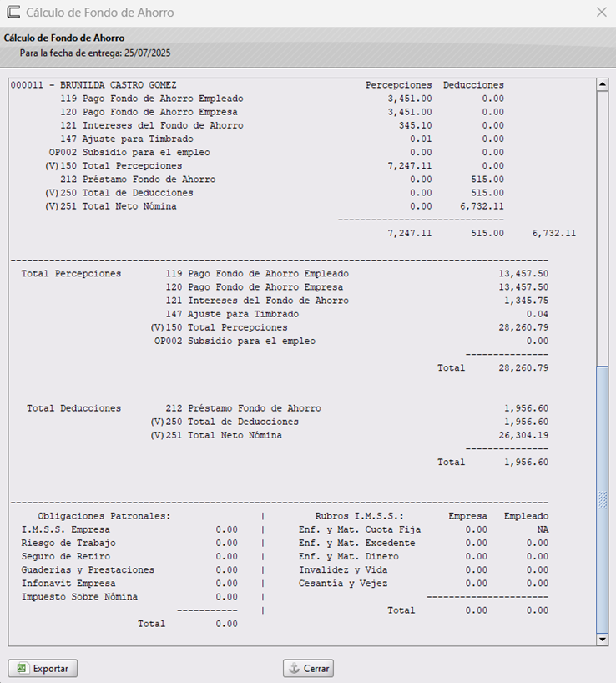Click the vertical scrollbar thumb
Viewport: 616px width, 683px height.
click(603, 499)
